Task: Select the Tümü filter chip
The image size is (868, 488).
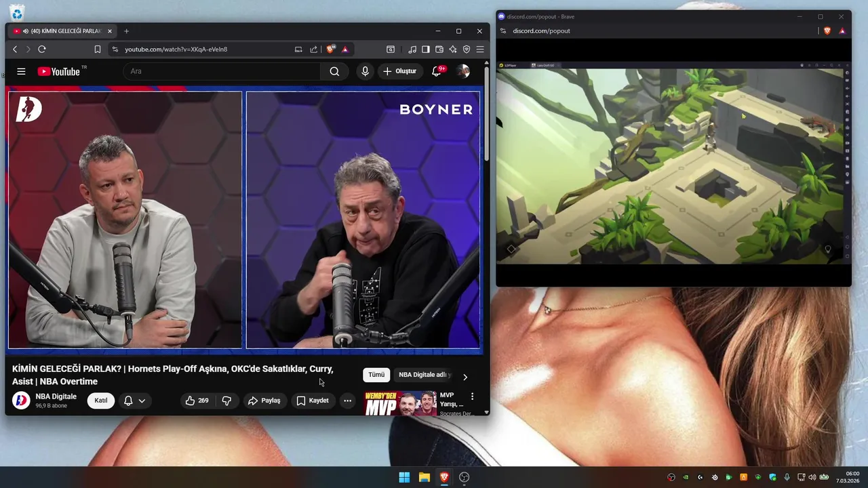Action: coord(376,375)
